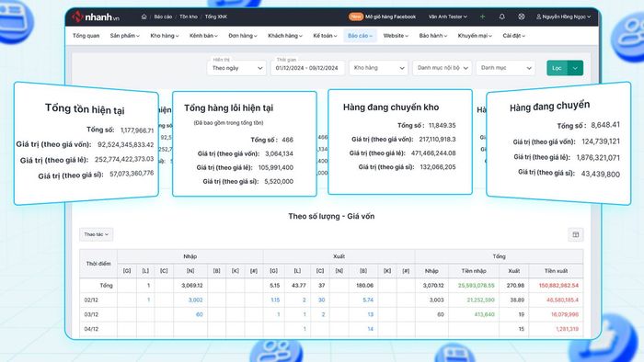
Task: Click the Tổng tồn hiện tại card
Action: [86, 143]
